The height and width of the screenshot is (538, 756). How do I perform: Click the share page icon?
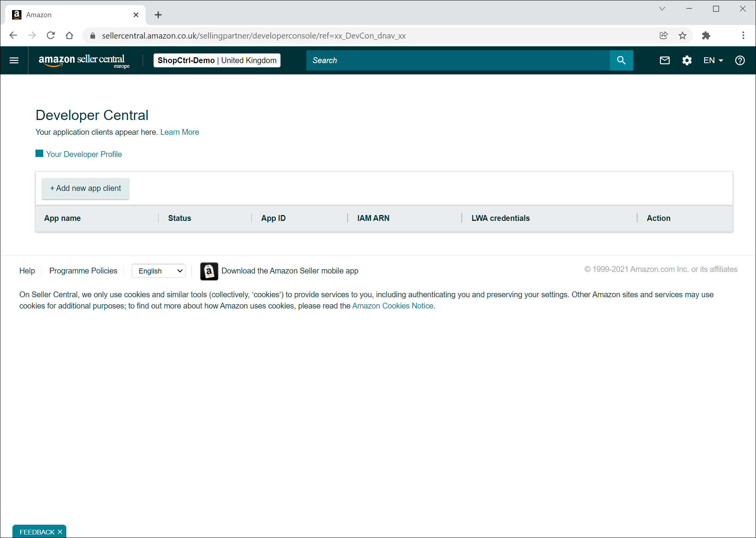[x=664, y=36]
